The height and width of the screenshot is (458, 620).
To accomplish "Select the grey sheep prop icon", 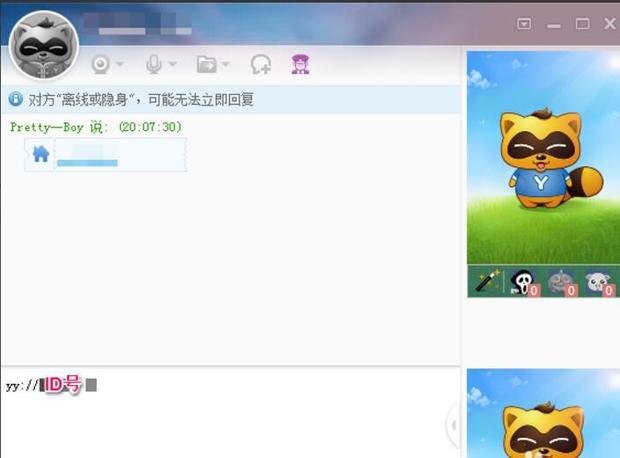I will [599, 282].
